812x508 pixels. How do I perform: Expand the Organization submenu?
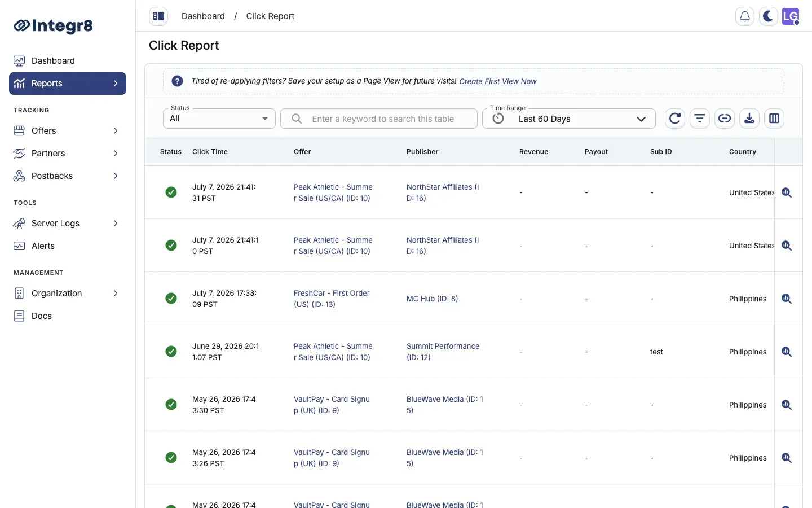116,294
